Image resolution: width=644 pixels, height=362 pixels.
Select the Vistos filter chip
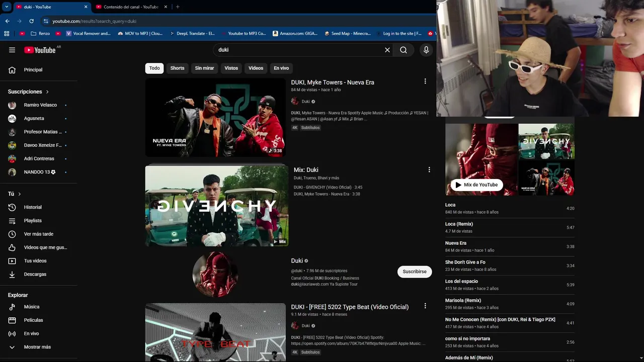click(231, 68)
